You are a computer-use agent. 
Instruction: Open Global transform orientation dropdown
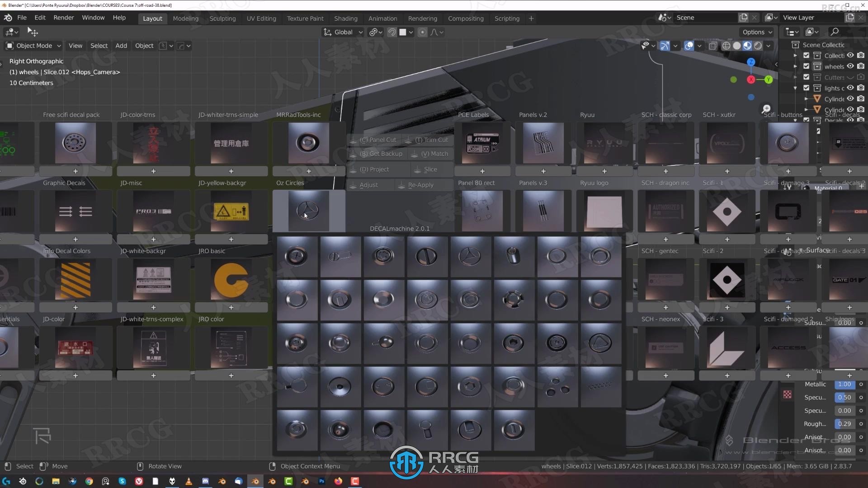pyautogui.click(x=343, y=32)
